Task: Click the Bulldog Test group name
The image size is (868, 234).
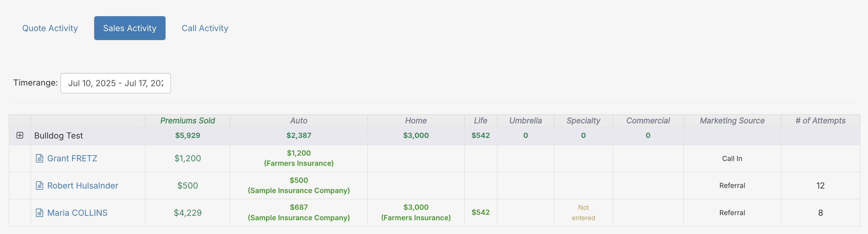Action: [x=58, y=136]
